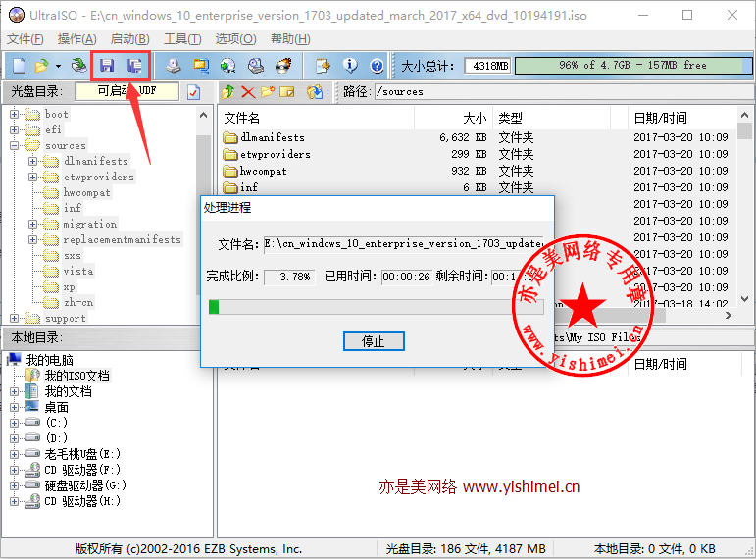This screenshot has width=756, height=559.
Task: Sort by 日期/时间 header in disc list
Action: pos(682,118)
